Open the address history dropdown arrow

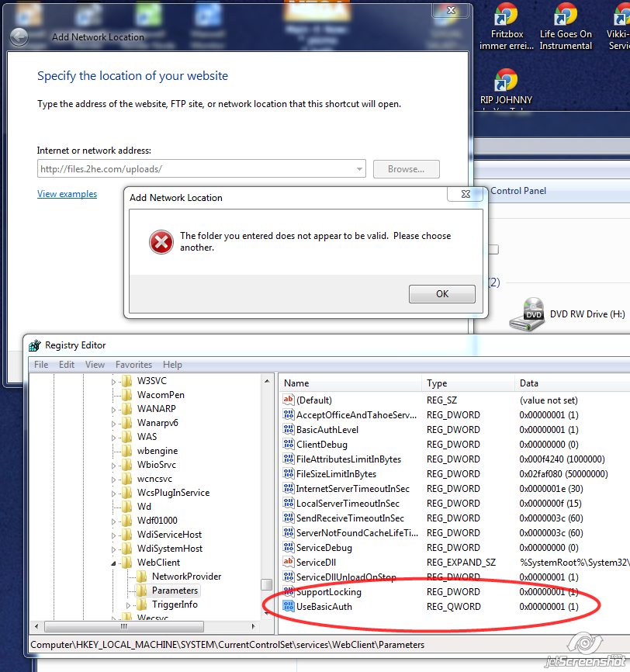click(359, 169)
